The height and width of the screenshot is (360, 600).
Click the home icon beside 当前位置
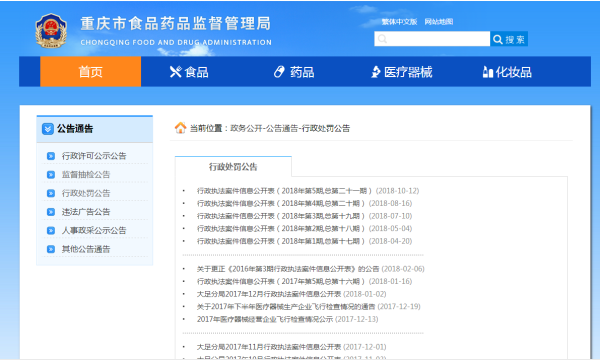pos(180,128)
